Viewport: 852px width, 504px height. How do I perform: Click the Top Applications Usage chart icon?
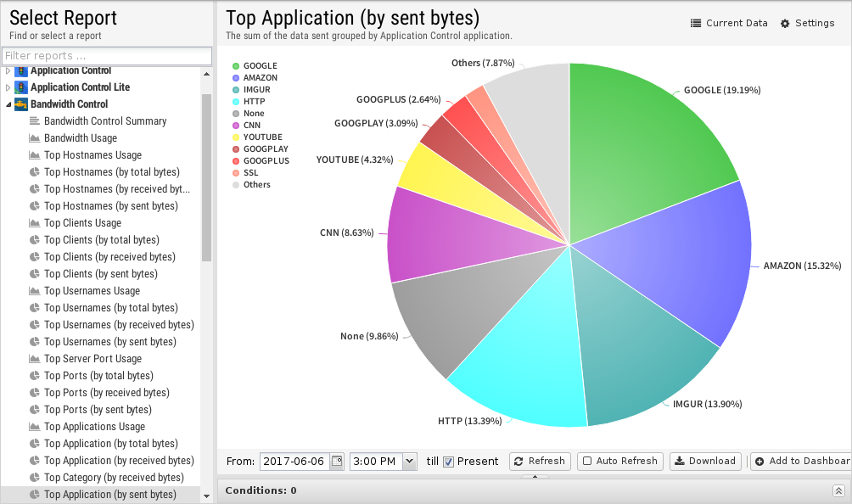(x=34, y=426)
